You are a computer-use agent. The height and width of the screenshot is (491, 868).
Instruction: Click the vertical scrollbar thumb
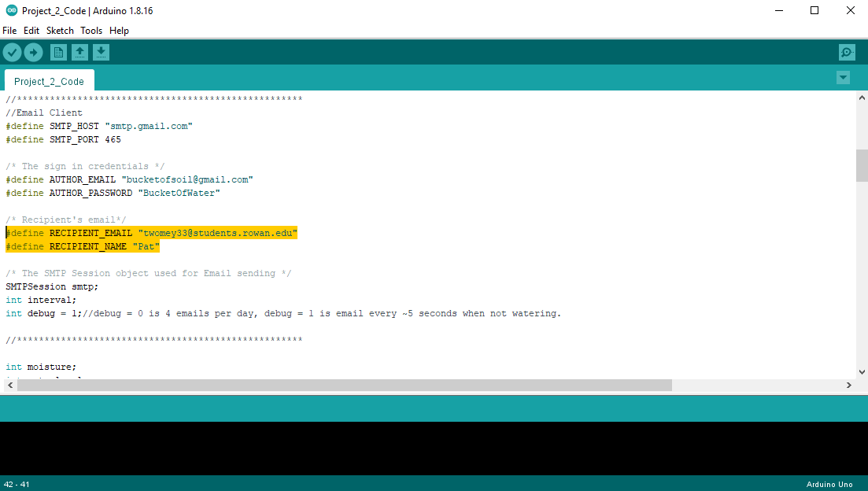pos(862,165)
